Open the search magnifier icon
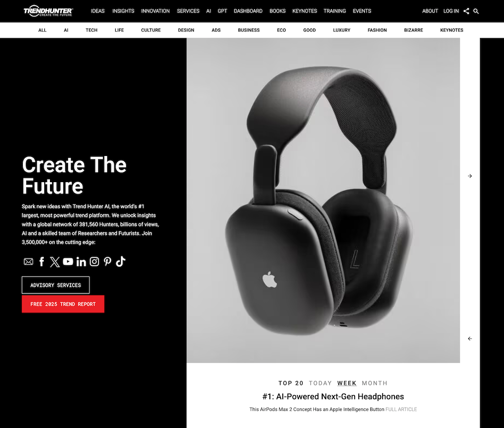The width and height of the screenshot is (504, 428). coord(476,11)
